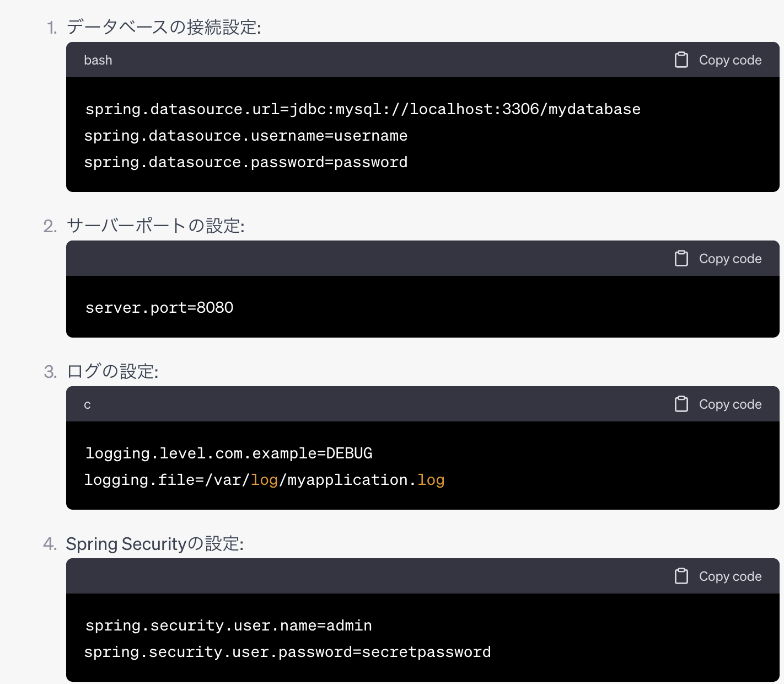This screenshot has height=684, width=784.
Task: Click the clipboard icon on the logging settings block
Action: (x=681, y=404)
